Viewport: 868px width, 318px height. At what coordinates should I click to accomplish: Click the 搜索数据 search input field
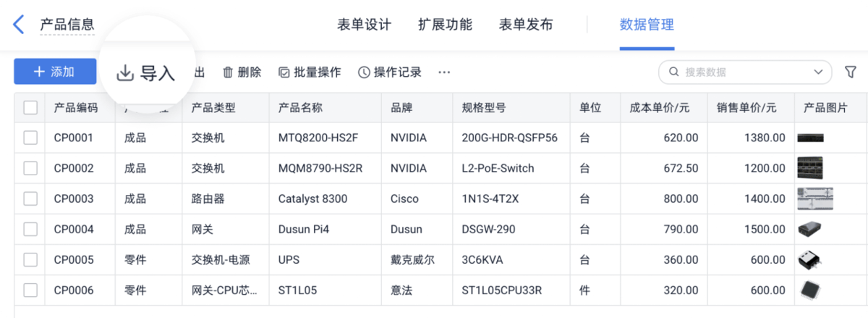[744, 72]
